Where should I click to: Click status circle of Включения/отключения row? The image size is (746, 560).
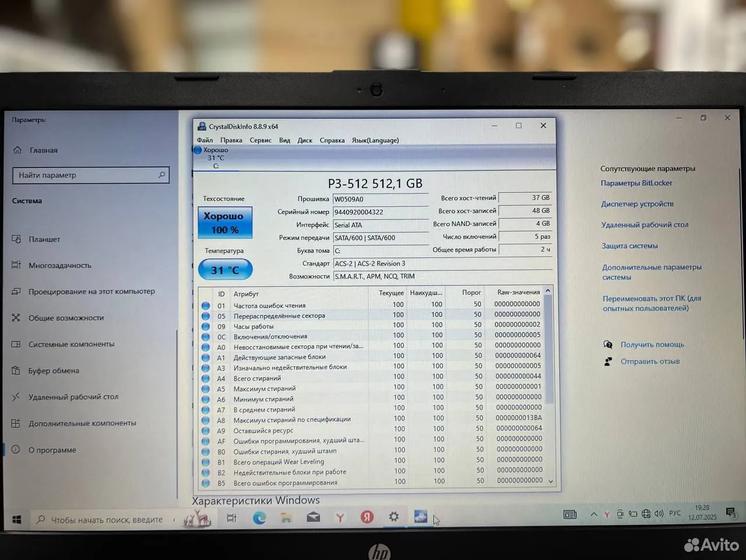coord(206,337)
